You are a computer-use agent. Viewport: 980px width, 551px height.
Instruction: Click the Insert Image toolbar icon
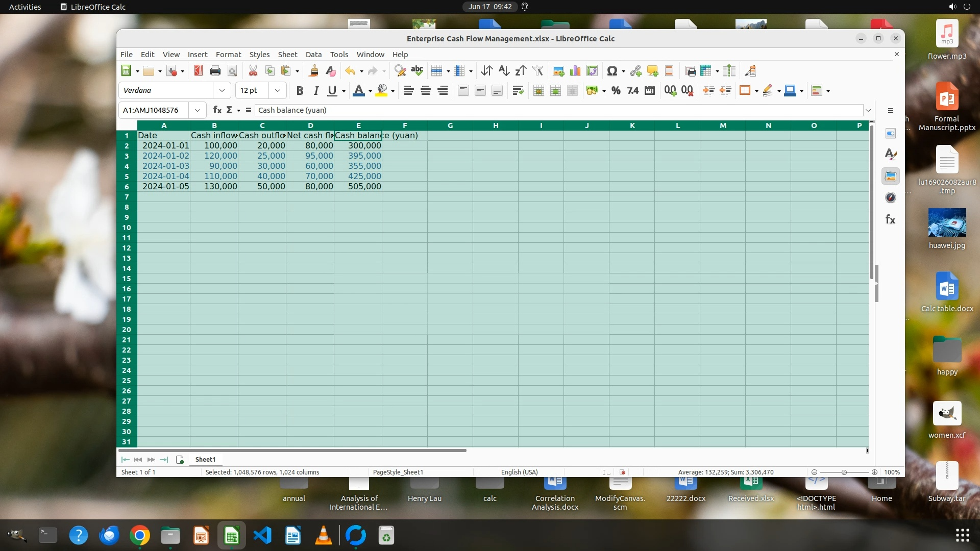click(x=558, y=71)
